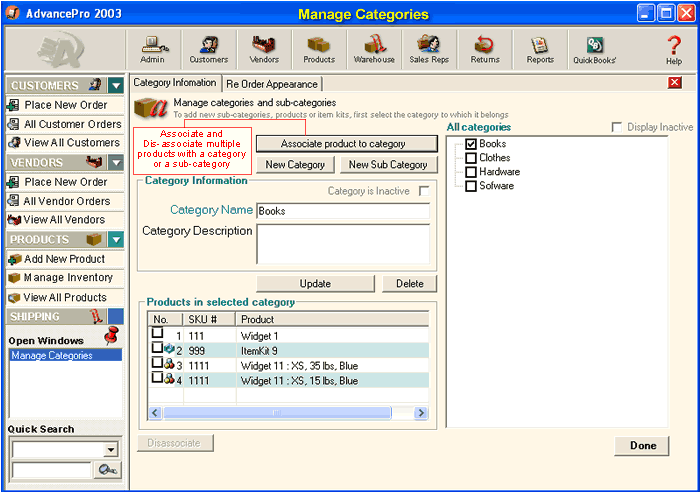Collapse the PRODUCTS sidebar section arrow
The width and height of the screenshot is (700, 492).
116,240
